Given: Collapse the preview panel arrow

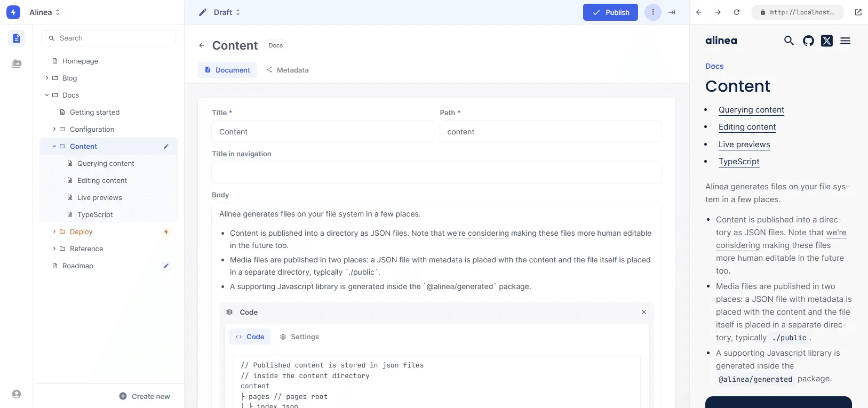Looking at the screenshot, I should [x=672, y=12].
